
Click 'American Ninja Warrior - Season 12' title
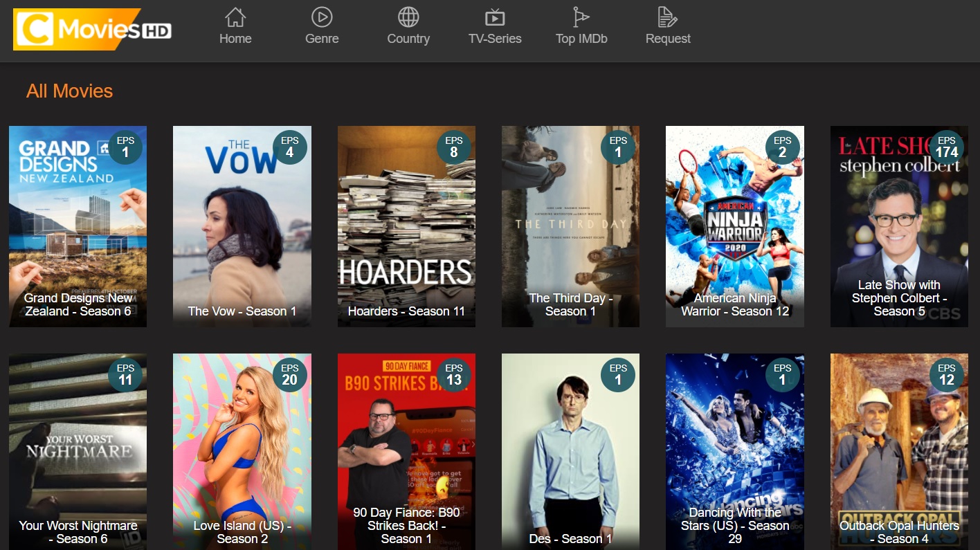point(735,304)
